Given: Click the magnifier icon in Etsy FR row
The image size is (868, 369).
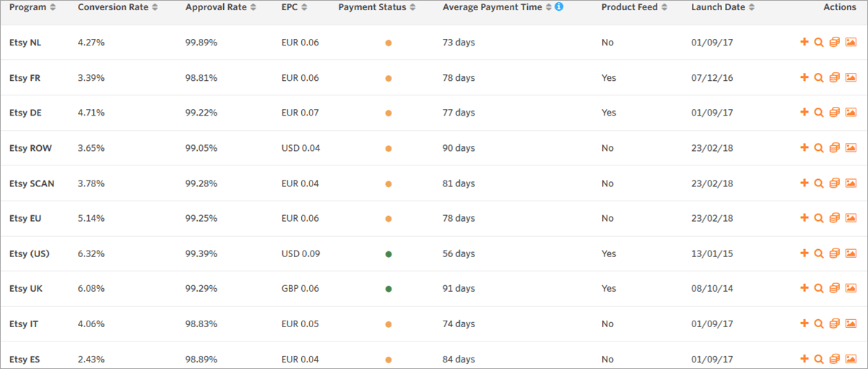Looking at the screenshot, I should click(819, 78).
